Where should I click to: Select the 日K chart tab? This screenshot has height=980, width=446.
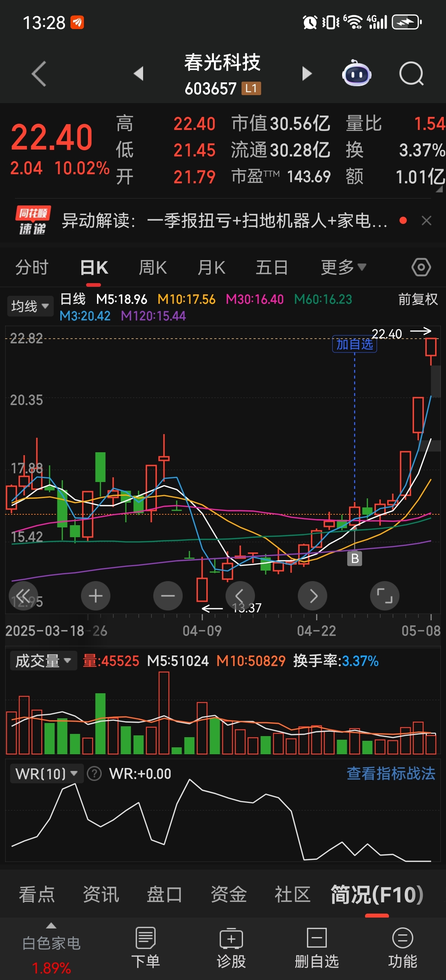tap(94, 268)
